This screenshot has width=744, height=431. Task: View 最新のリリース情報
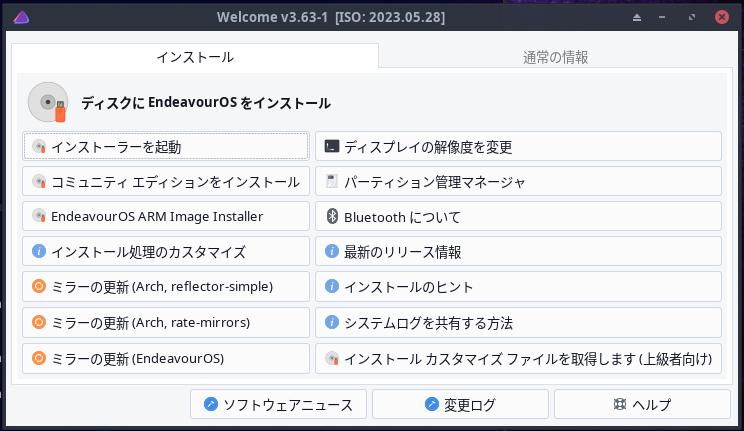[x=518, y=251]
